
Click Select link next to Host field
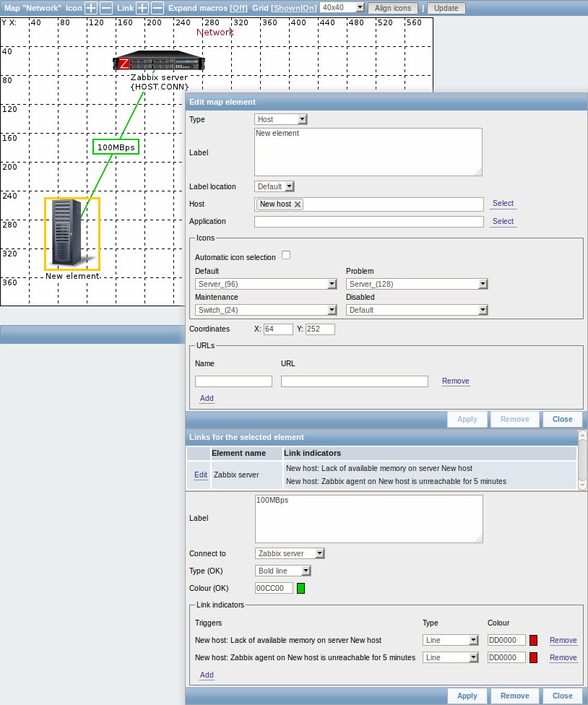click(503, 203)
